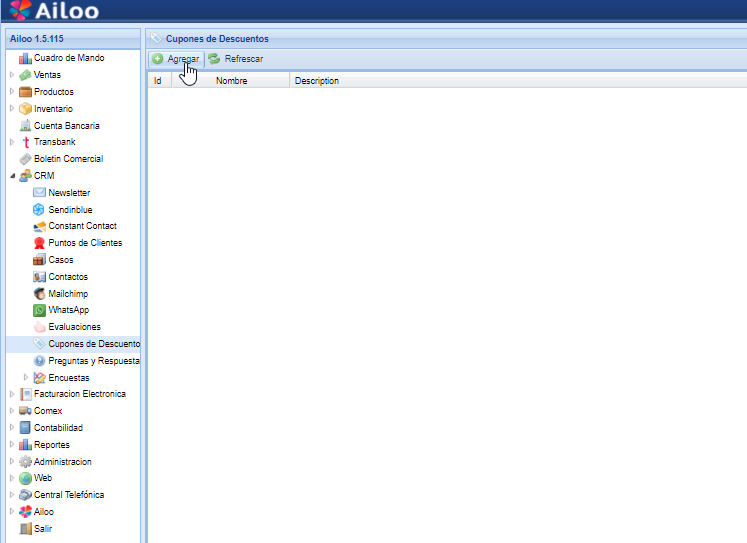Click the Contabilidad book icon

(x=25, y=428)
